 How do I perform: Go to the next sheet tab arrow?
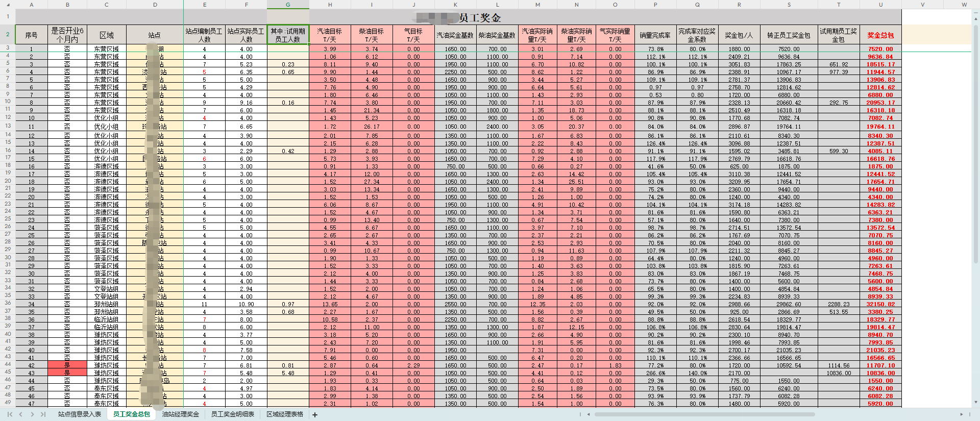pos(32,414)
